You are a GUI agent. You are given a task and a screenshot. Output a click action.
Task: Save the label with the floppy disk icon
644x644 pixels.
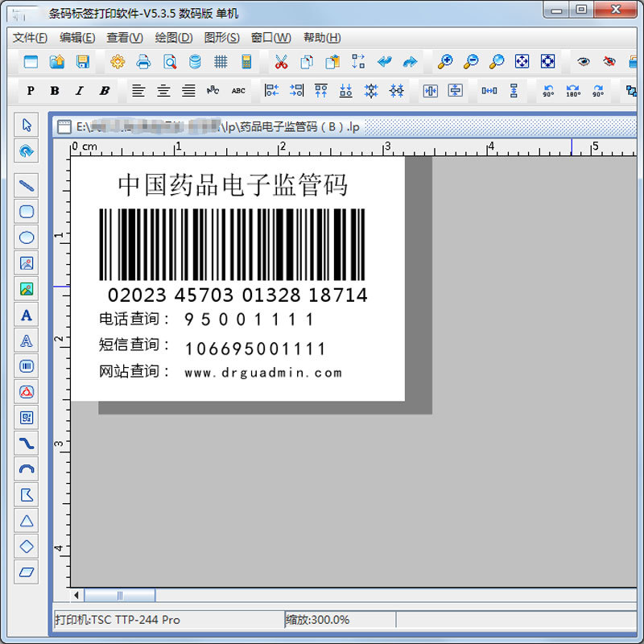pos(83,62)
